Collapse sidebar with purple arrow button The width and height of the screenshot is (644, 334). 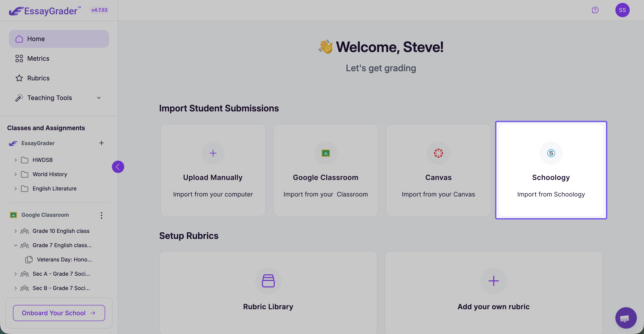point(118,167)
